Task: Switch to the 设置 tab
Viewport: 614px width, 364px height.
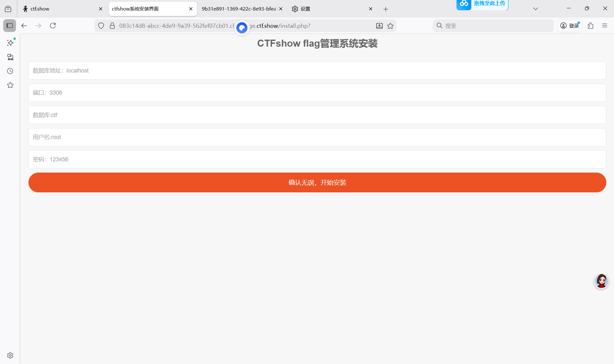Action: 332,9
